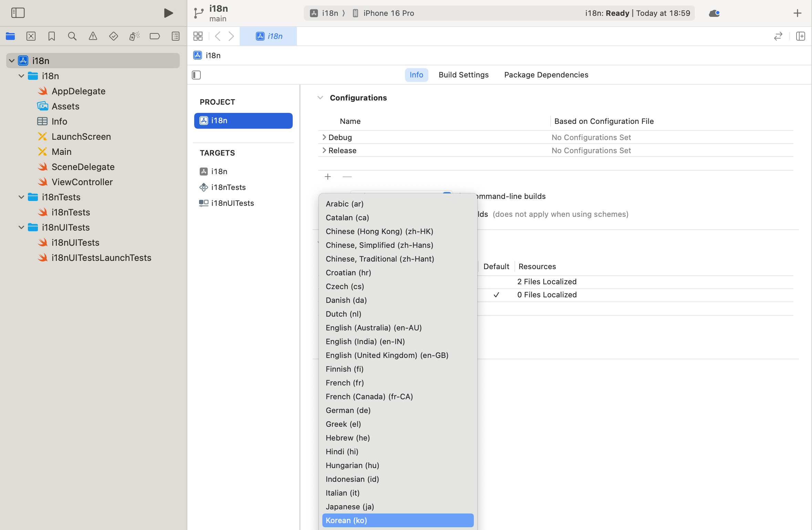Open Main storyboard

[62, 152]
